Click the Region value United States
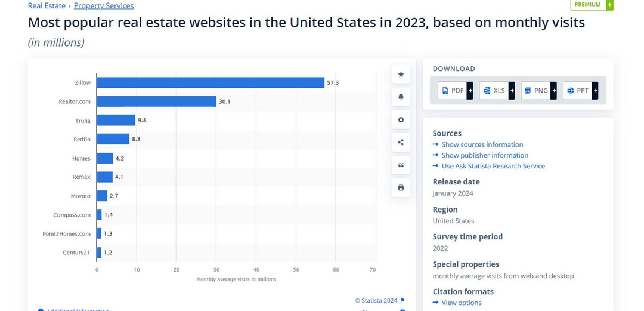 click(x=453, y=221)
